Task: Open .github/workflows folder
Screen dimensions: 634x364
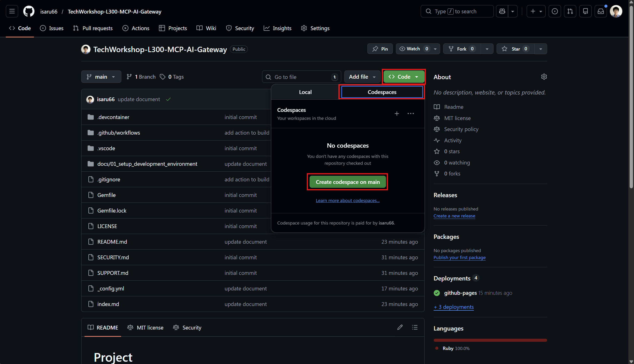Action: pyautogui.click(x=119, y=133)
